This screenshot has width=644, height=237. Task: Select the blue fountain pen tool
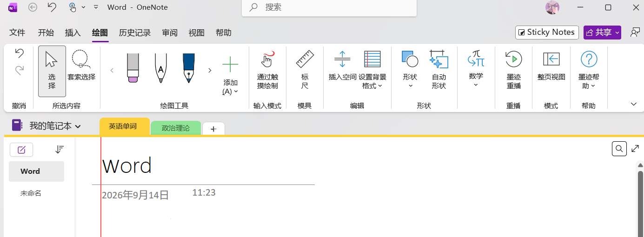point(189,68)
